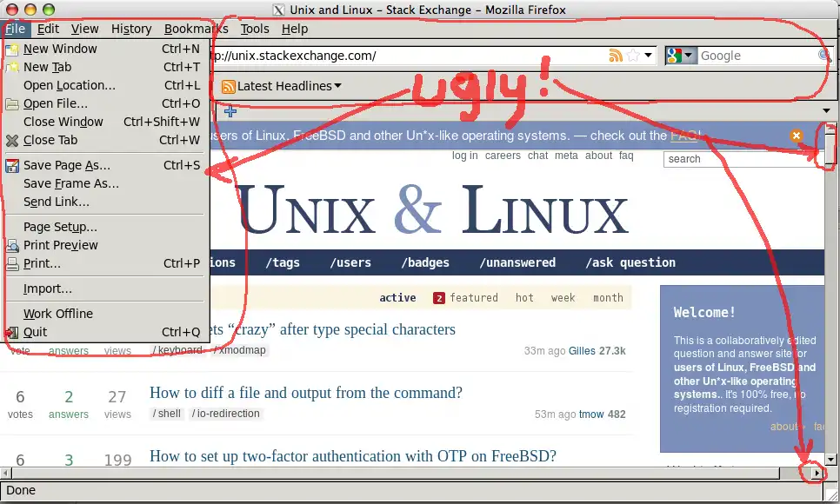
Task: Click the Print Preview magnifier icon
Action: [x=12, y=245]
